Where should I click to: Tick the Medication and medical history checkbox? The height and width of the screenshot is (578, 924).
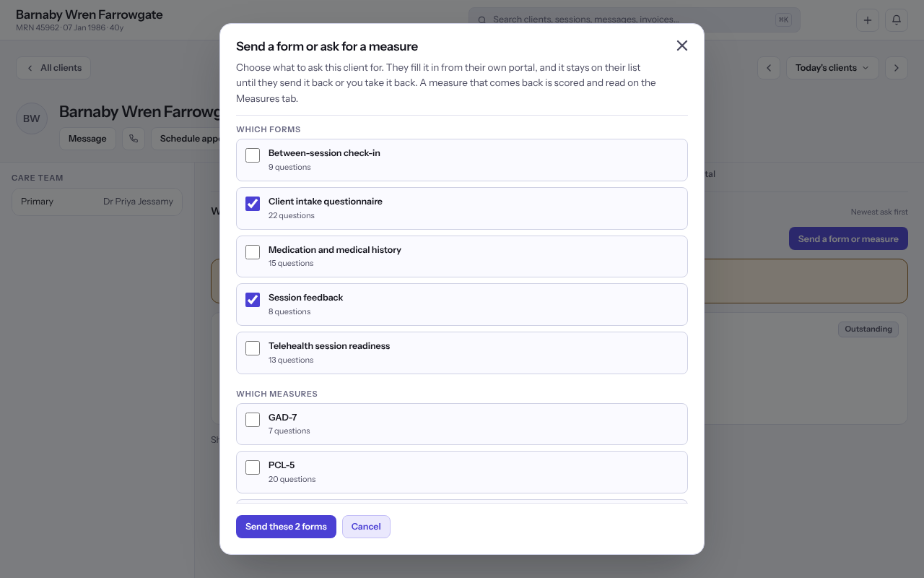click(253, 252)
